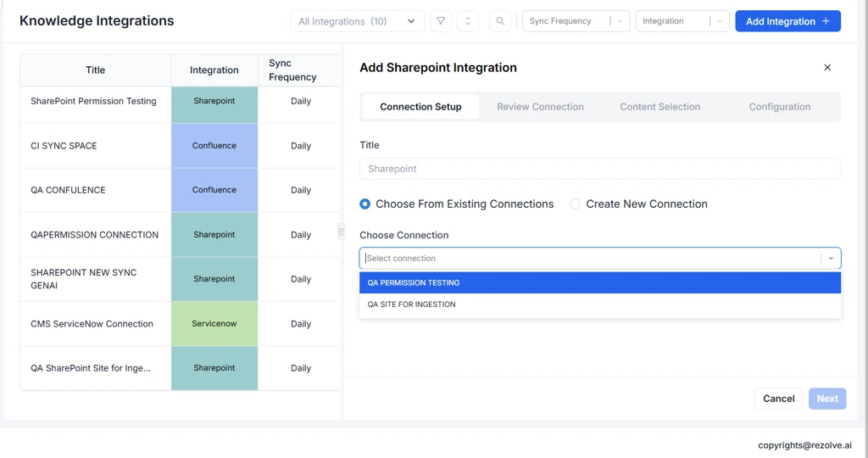This screenshot has height=458, width=868.
Task: Click the plus icon on Add Integration
Action: click(826, 21)
